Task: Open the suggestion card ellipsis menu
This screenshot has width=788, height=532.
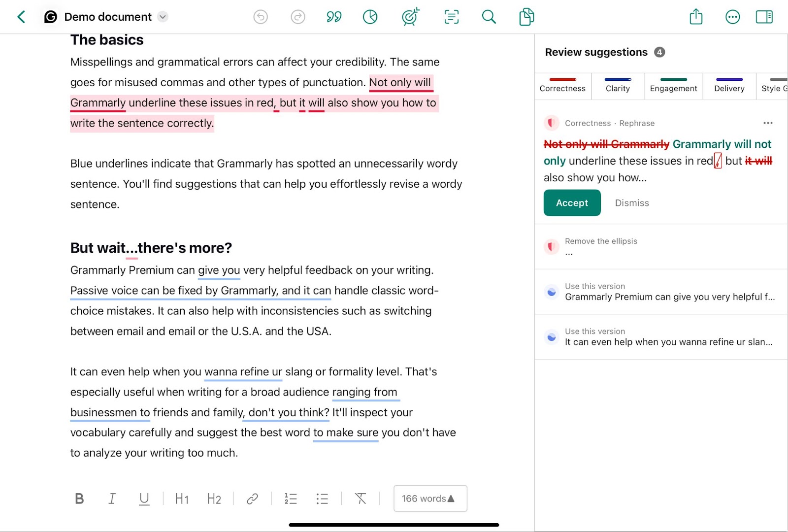Action: coord(768,123)
